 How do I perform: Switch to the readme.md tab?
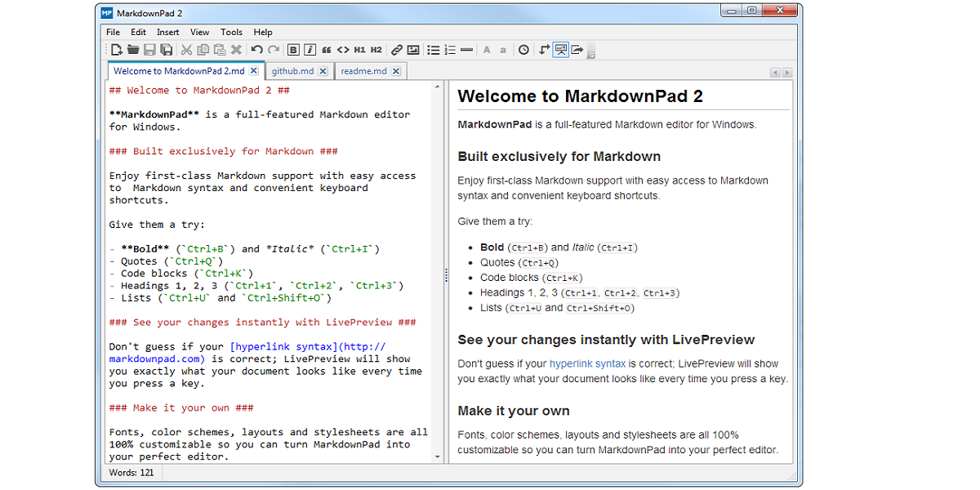click(365, 70)
